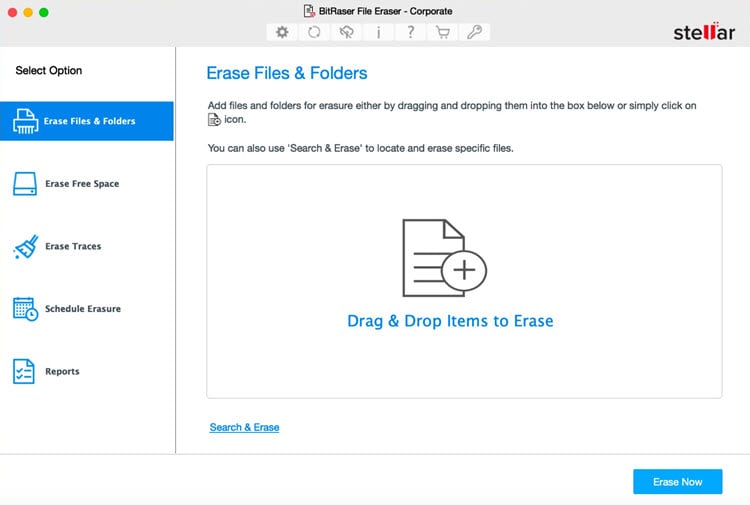Click the Search & Erase link
This screenshot has width=750, height=505.
(244, 427)
